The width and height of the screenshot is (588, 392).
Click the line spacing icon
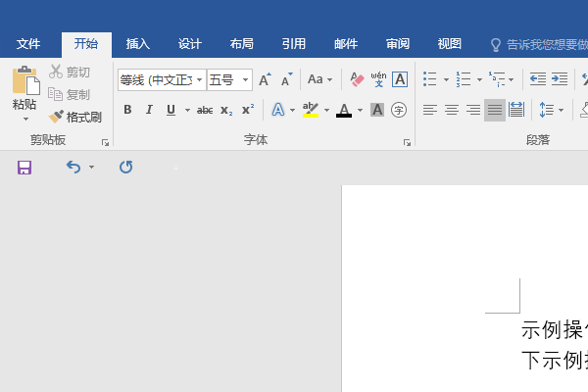tap(547, 110)
